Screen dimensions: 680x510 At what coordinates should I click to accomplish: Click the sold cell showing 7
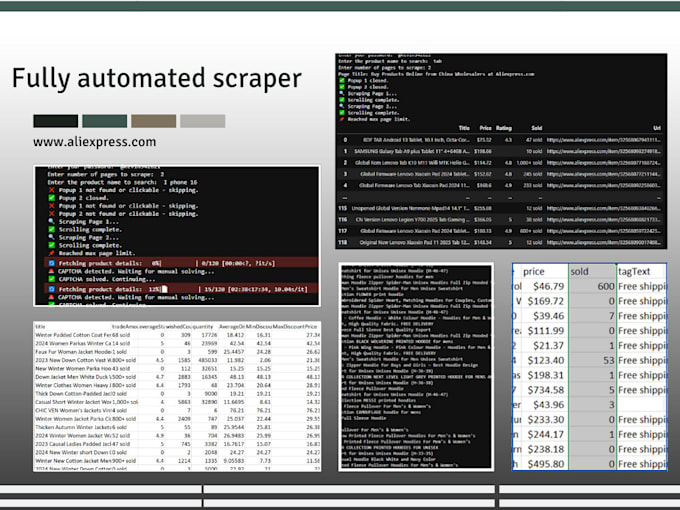tap(592, 316)
